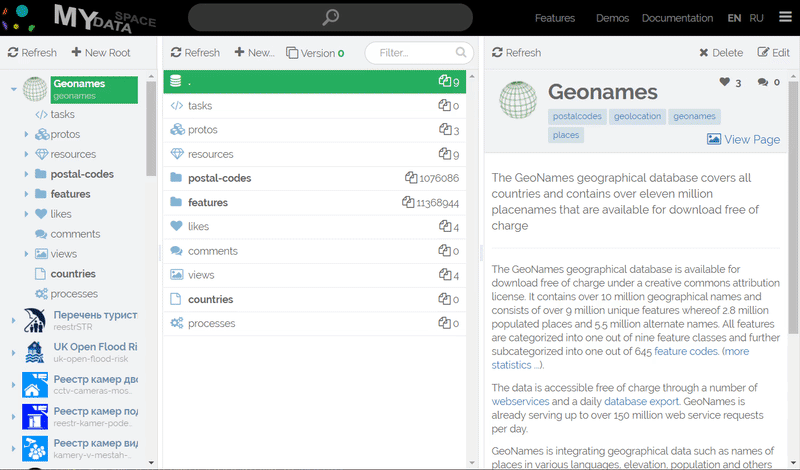The width and height of the screenshot is (800, 470).
Task: Open the Demos menu item
Action: 612,18
